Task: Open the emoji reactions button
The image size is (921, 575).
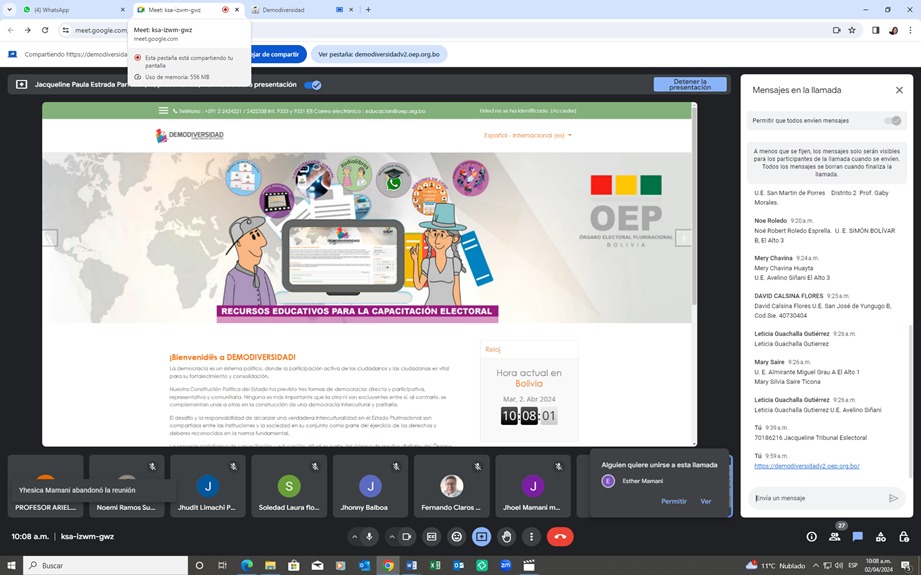Action: click(x=457, y=537)
